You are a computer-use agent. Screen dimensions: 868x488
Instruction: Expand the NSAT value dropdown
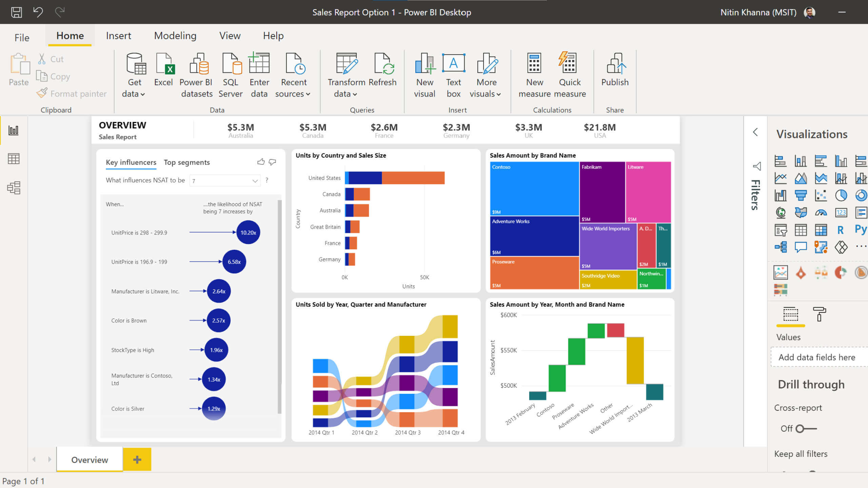click(255, 181)
